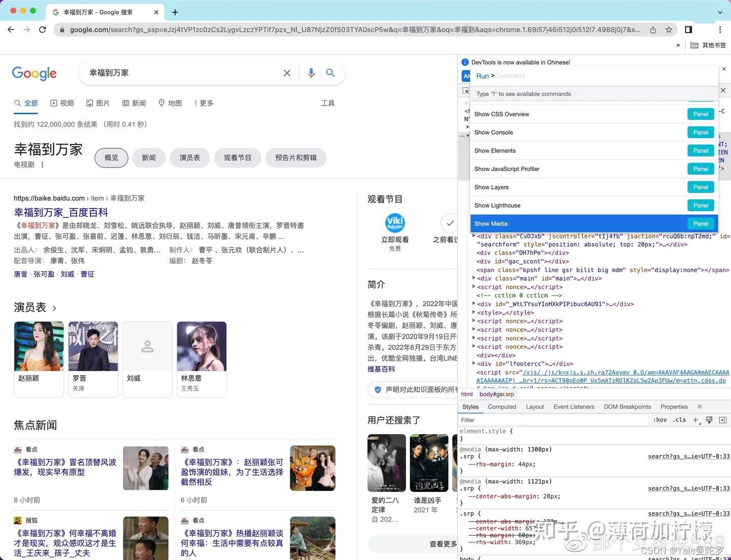Switch to the 新闻 results tab

point(134,103)
